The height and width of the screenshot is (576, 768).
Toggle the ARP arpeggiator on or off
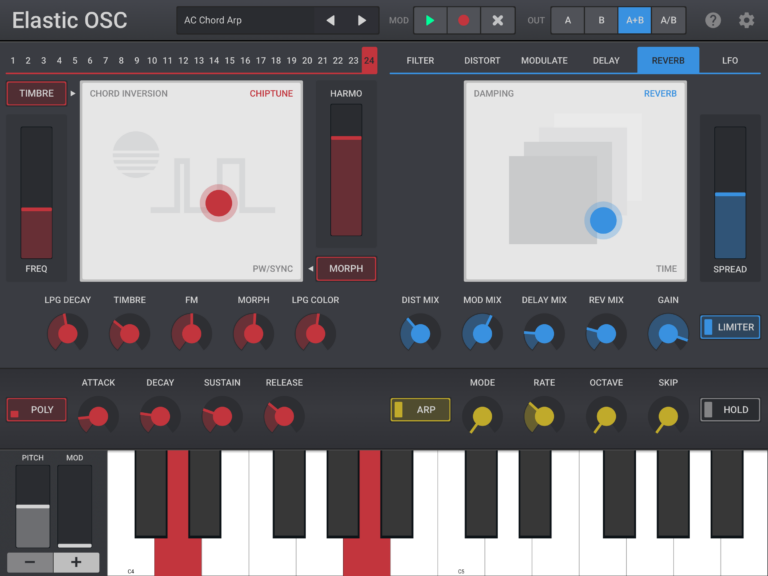420,409
